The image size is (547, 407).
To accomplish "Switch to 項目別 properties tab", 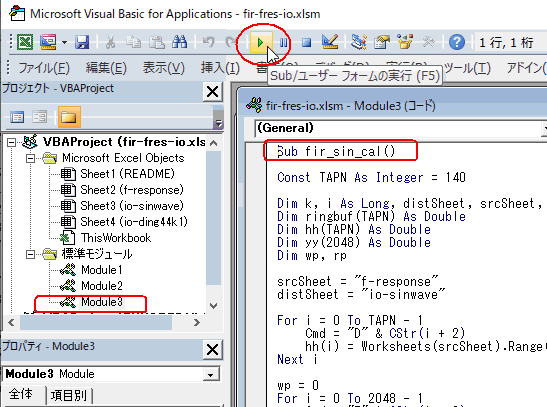I will click(x=69, y=396).
